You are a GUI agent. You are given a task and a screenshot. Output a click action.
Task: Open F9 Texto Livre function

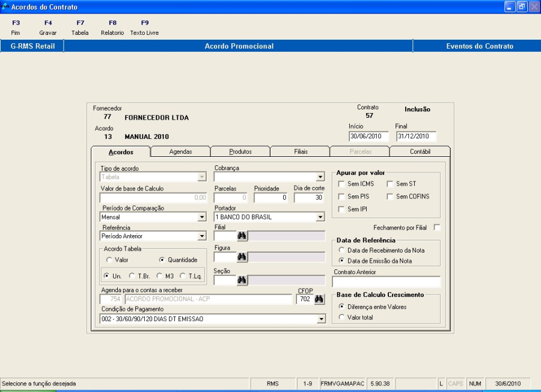144,28
